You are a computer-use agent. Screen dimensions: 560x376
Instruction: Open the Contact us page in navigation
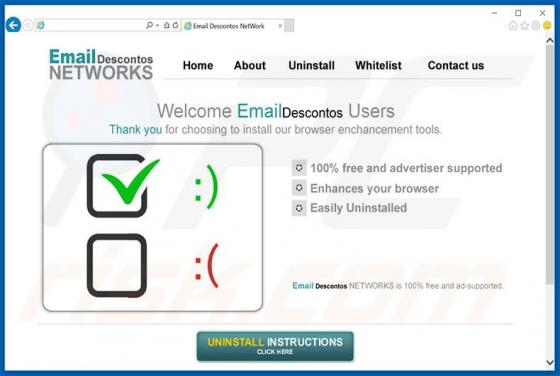point(456,65)
